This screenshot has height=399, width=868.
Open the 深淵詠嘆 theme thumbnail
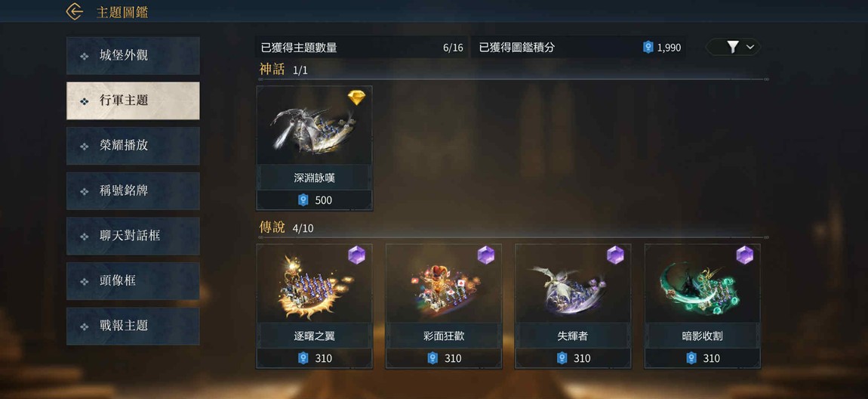click(x=314, y=125)
